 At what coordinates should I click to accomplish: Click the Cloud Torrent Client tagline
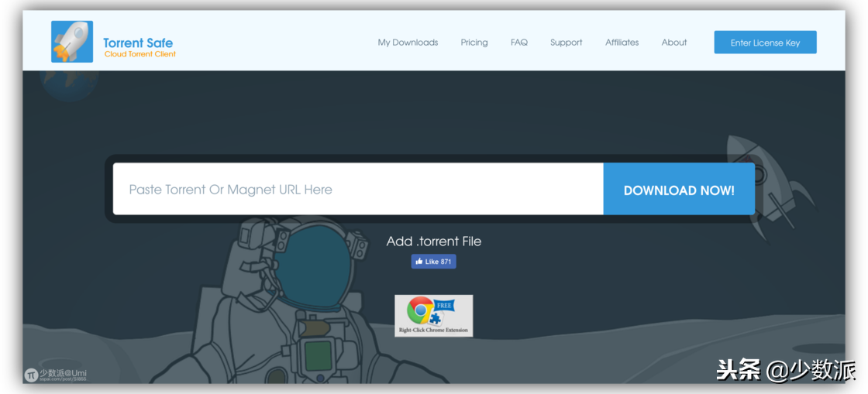(x=140, y=54)
